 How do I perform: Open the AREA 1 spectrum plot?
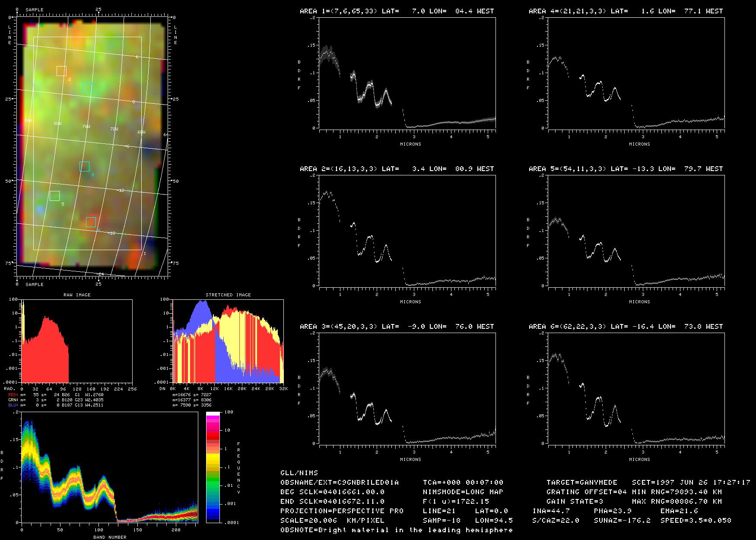point(407,73)
